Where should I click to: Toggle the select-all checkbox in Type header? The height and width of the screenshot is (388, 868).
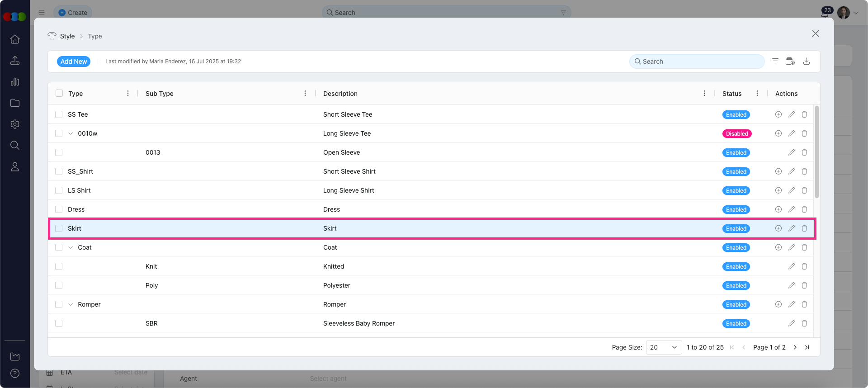59,93
